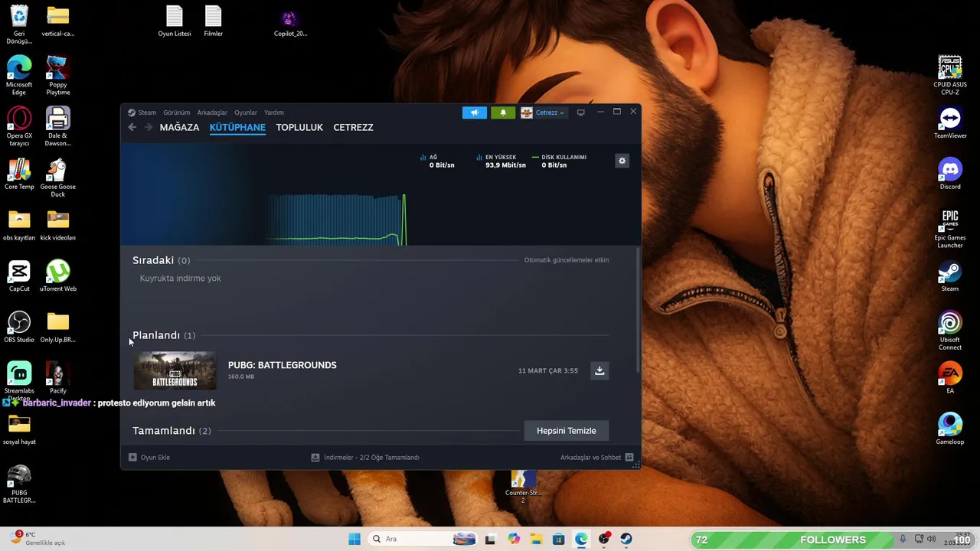Expand the Cetrezz account dropdown
The image size is (980, 551).
(543, 112)
